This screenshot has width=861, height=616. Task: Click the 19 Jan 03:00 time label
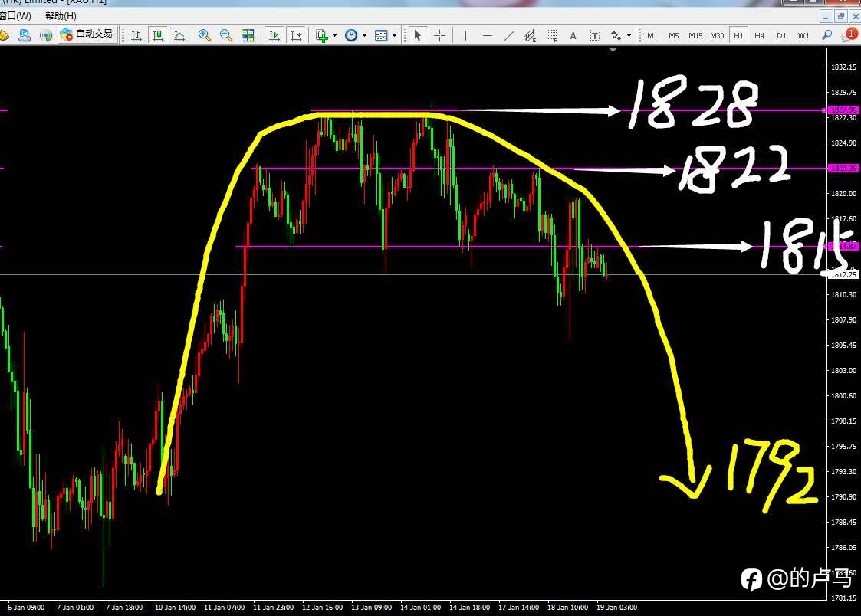tap(616, 608)
